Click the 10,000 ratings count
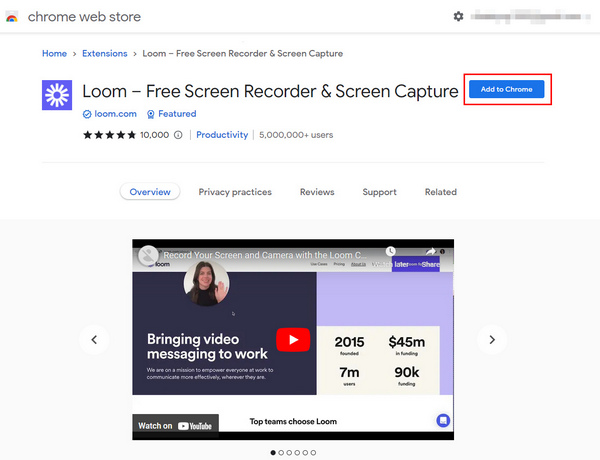Screen dimensions: 600x460 click(155, 135)
